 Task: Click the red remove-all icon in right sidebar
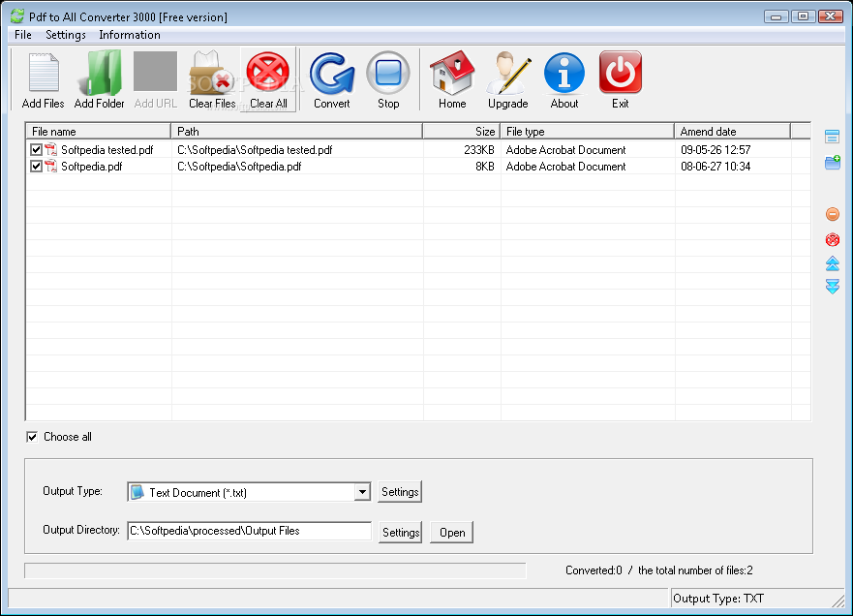[833, 239]
